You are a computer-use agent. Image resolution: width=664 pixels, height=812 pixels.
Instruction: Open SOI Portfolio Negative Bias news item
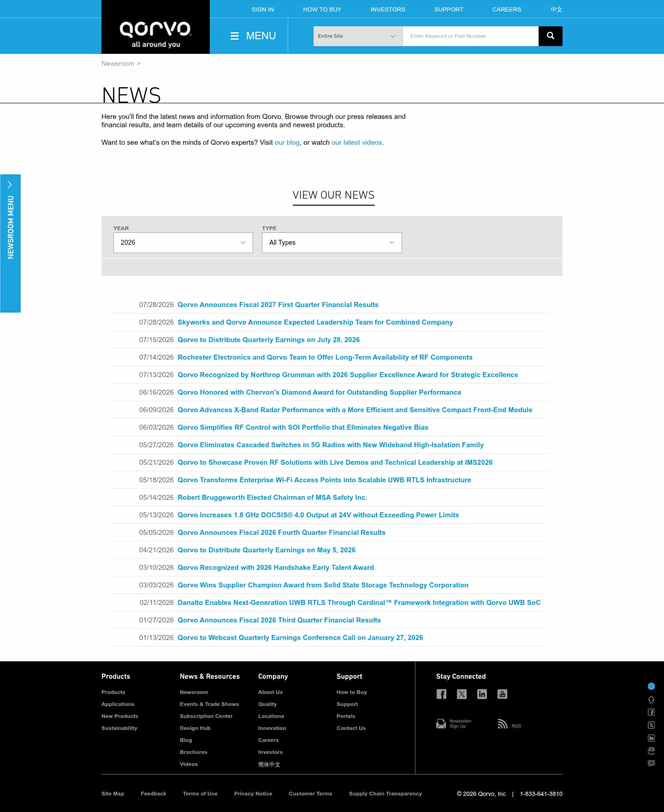(x=303, y=427)
